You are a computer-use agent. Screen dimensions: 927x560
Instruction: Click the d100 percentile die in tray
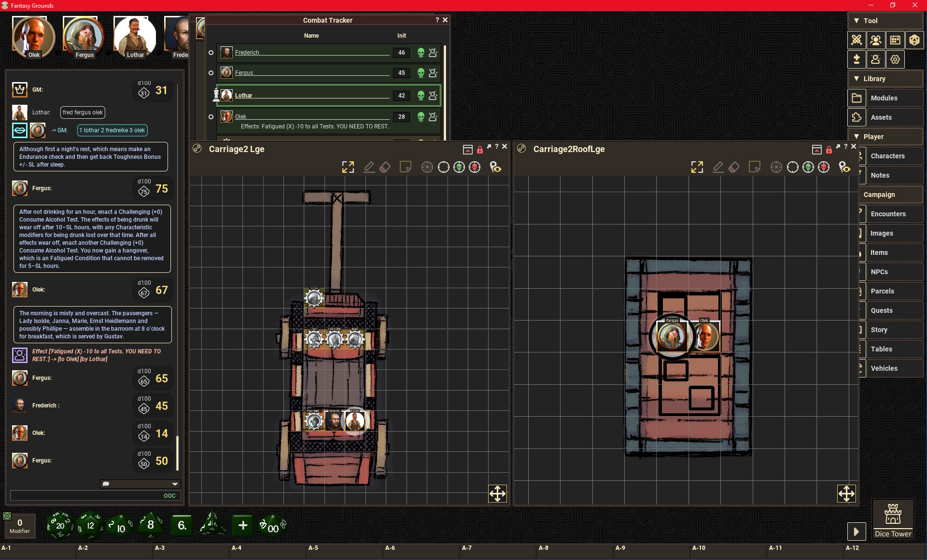(273, 526)
